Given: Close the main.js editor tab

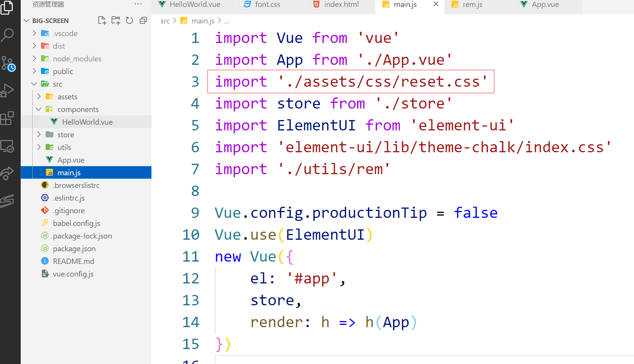Looking at the screenshot, I should [x=436, y=4].
